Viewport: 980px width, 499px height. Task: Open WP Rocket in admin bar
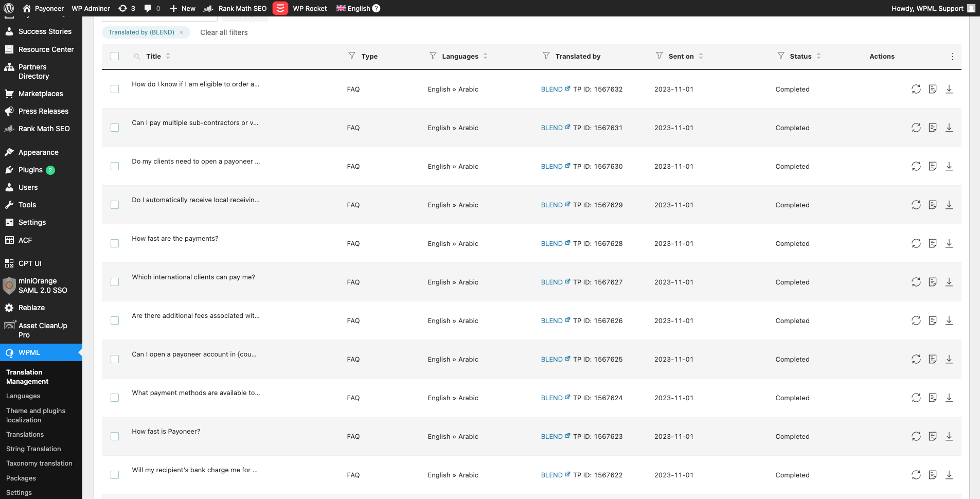click(x=310, y=8)
